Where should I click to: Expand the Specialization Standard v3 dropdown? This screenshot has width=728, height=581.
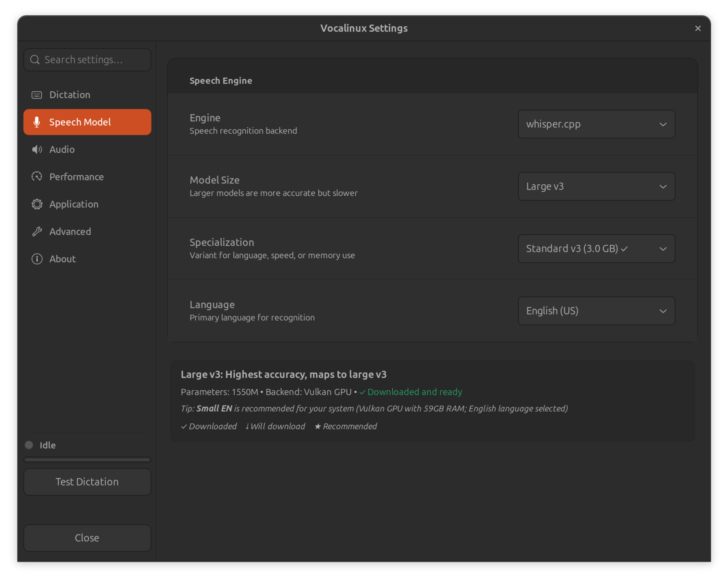pos(596,249)
